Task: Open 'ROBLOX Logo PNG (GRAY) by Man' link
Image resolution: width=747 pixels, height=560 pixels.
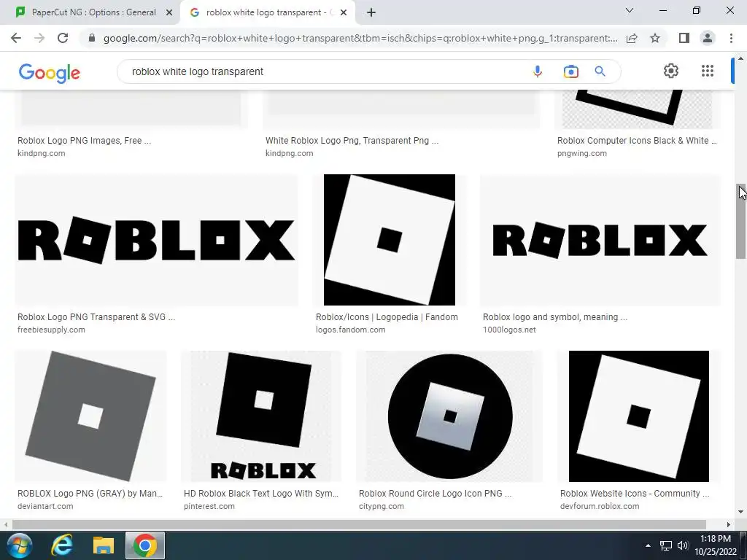Action: coord(90,494)
